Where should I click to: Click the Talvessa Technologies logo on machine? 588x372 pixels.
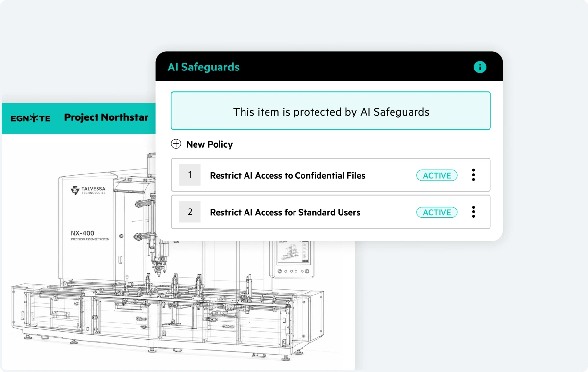pos(88,190)
